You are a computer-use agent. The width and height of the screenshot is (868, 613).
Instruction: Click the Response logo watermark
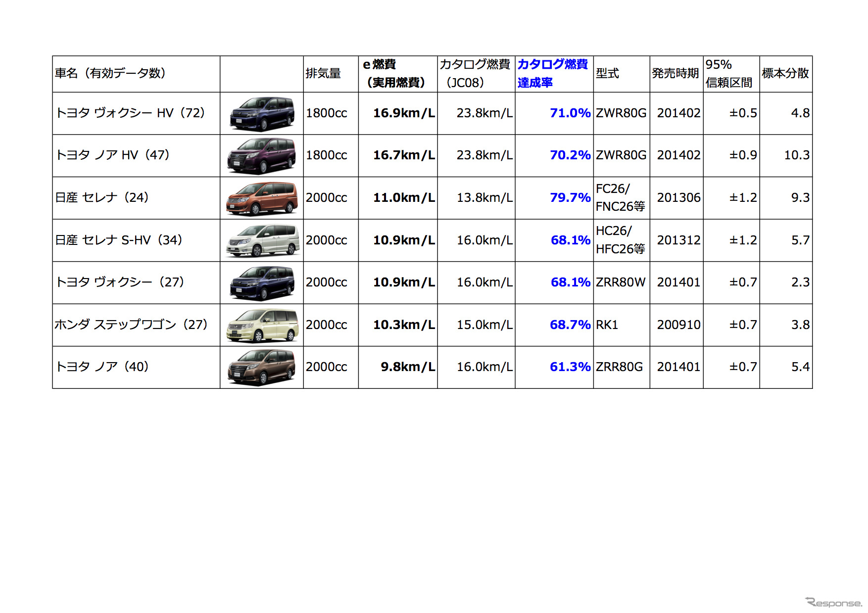pos(833,602)
